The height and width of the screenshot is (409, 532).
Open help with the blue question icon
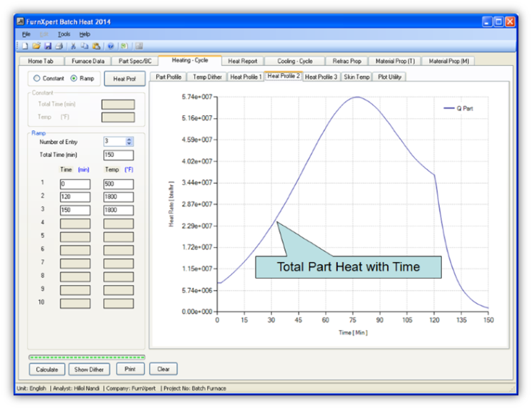coord(110,46)
